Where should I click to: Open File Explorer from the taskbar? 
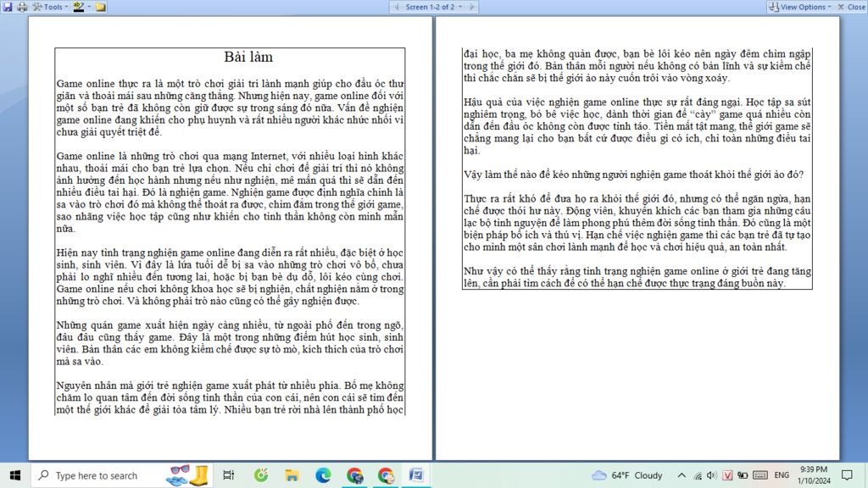[x=292, y=475]
